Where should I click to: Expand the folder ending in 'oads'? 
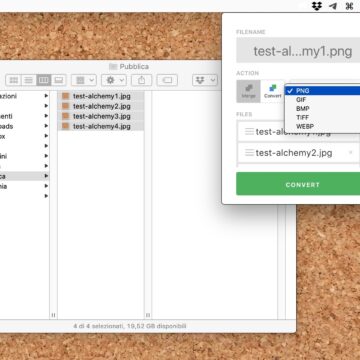point(46,126)
